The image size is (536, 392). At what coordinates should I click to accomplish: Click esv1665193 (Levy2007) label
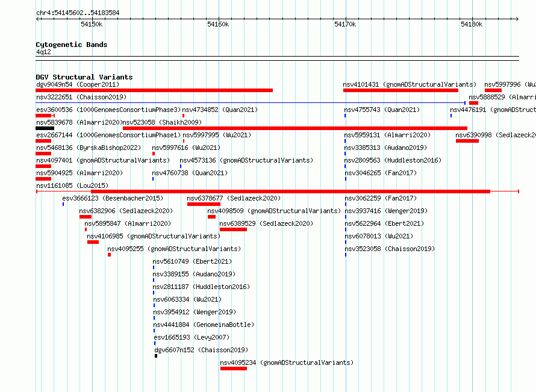coord(192,337)
